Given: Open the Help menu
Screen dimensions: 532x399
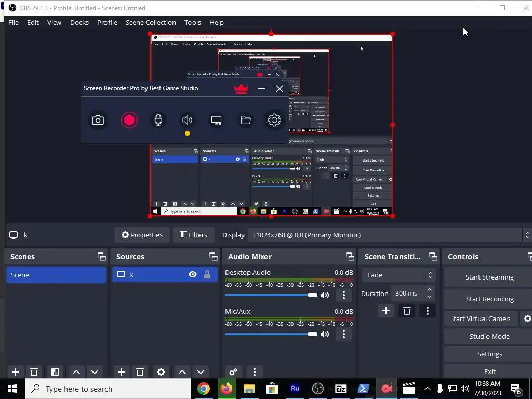Looking at the screenshot, I should coord(217,22).
